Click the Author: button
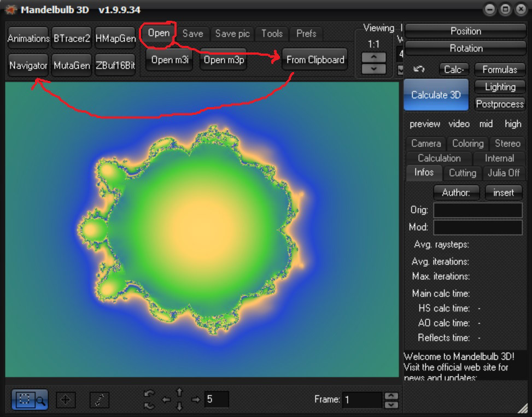Image resolution: width=532 pixels, height=417 pixels. [456, 192]
